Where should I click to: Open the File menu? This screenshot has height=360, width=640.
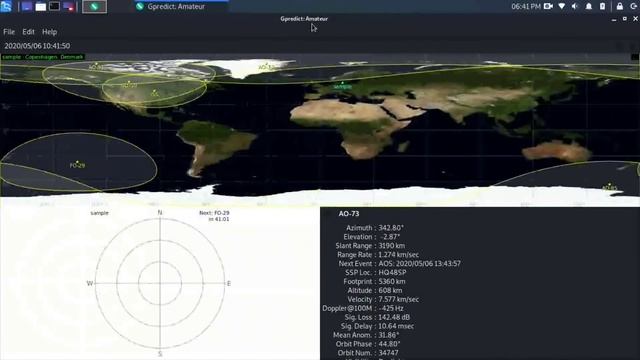point(9,32)
